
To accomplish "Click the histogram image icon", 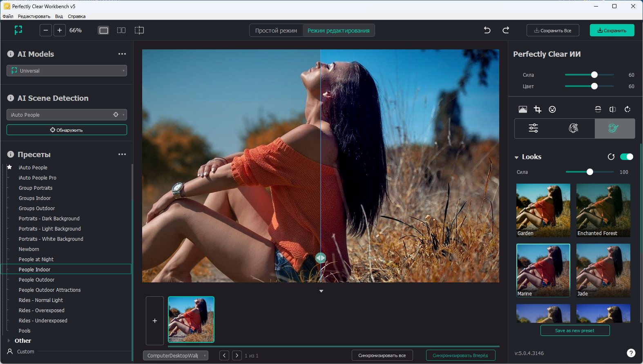I will (x=522, y=109).
